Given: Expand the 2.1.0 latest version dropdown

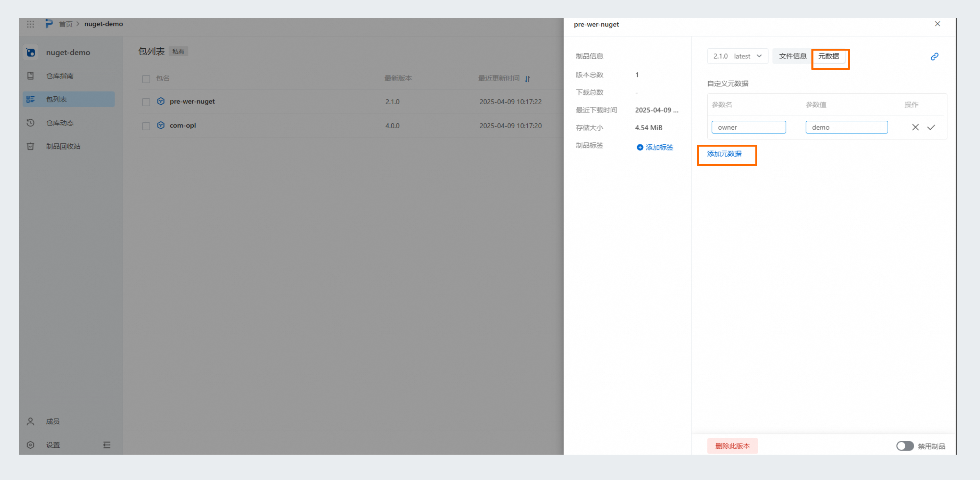Looking at the screenshot, I should [x=737, y=56].
